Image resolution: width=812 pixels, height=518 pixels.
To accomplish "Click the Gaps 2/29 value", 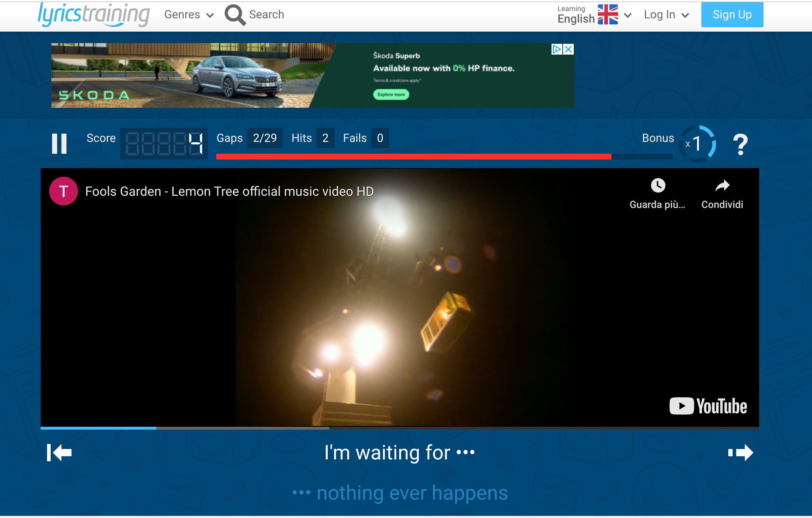I will [x=265, y=138].
